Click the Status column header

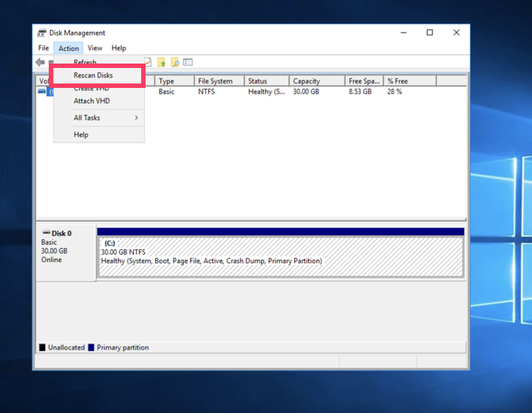pos(267,81)
